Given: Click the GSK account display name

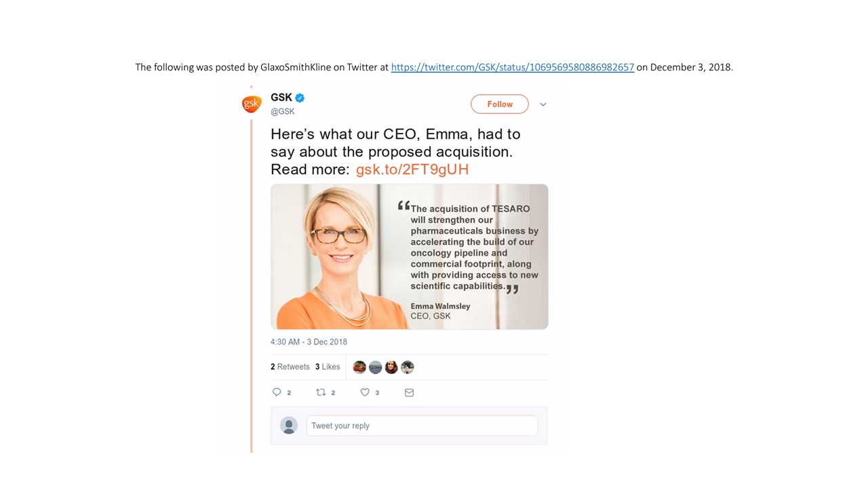Looking at the screenshot, I should (281, 98).
